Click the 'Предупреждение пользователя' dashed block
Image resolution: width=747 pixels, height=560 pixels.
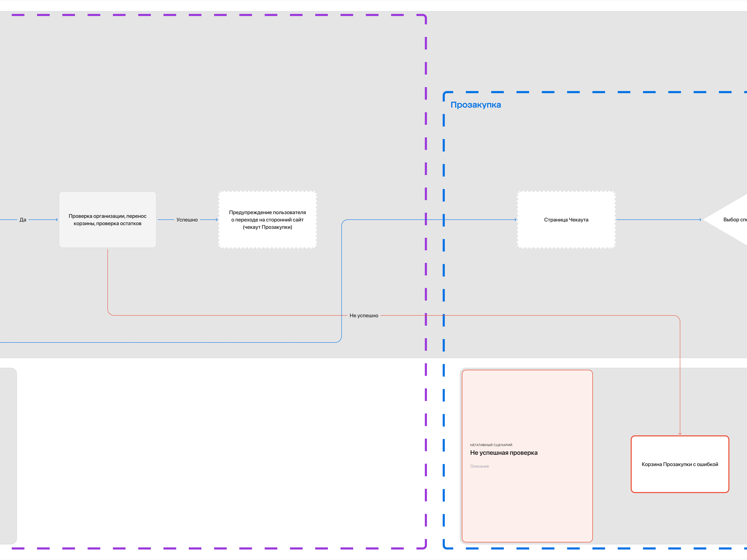click(x=267, y=220)
